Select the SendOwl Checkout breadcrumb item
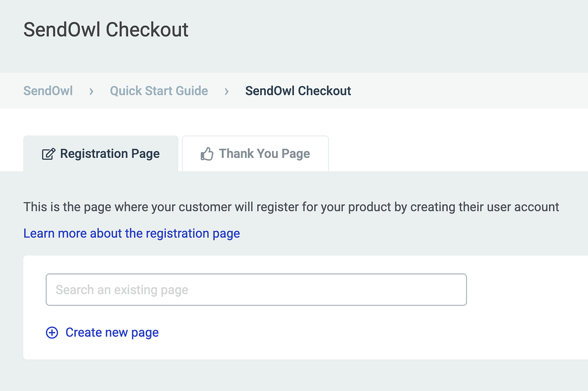 [298, 91]
